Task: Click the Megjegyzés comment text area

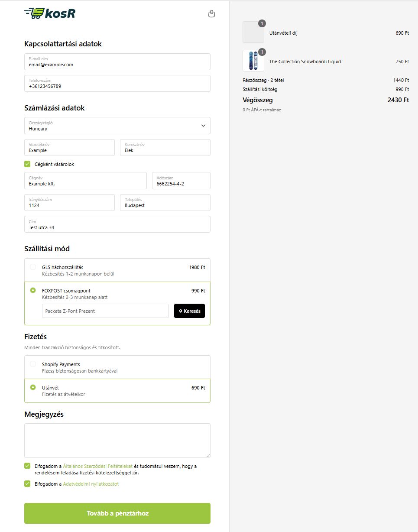Action: tap(117, 441)
